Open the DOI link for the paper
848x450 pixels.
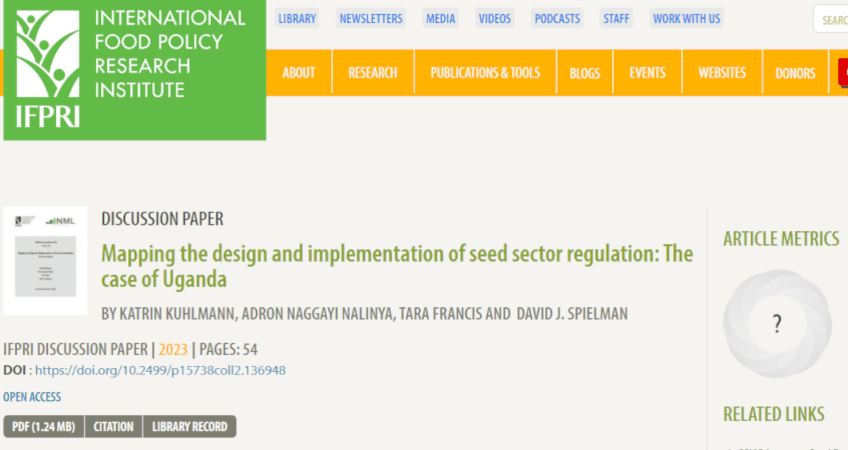160,370
